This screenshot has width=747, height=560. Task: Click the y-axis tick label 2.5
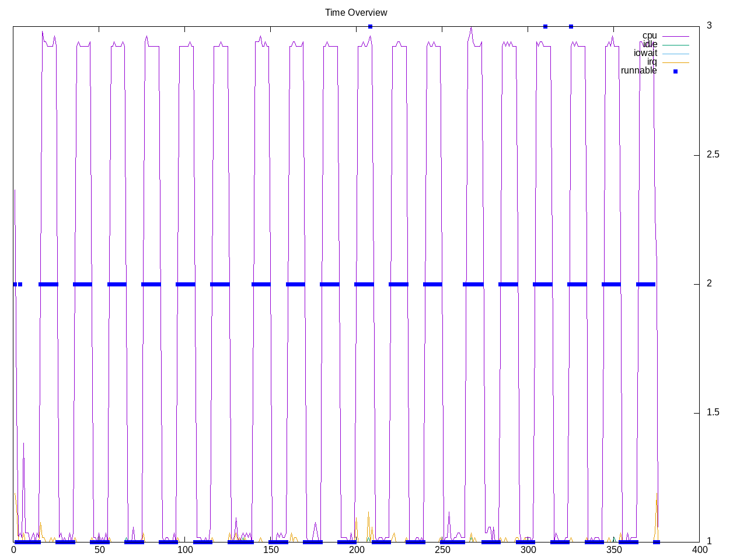[x=713, y=155]
